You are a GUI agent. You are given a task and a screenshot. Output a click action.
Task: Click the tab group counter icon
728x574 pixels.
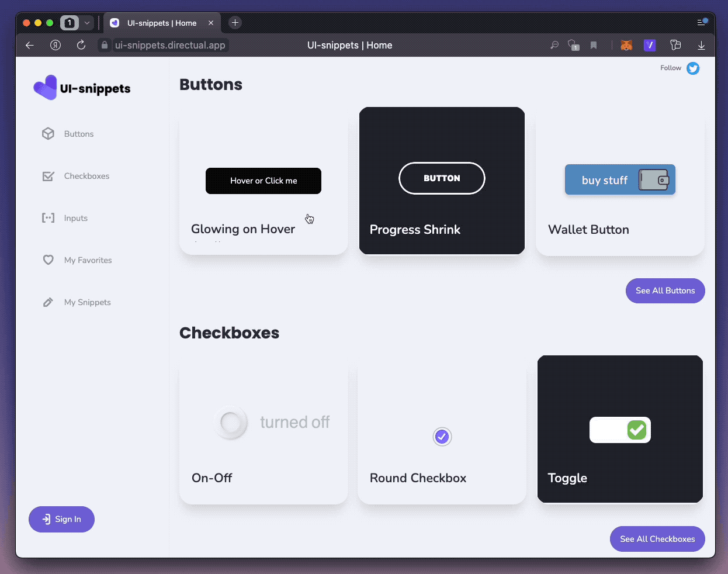click(x=70, y=23)
